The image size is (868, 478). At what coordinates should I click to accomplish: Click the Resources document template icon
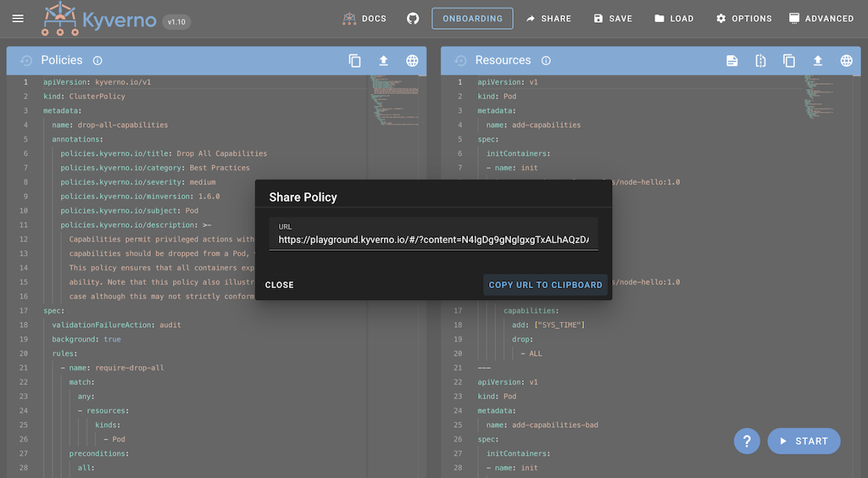click(x=732, y=60)
